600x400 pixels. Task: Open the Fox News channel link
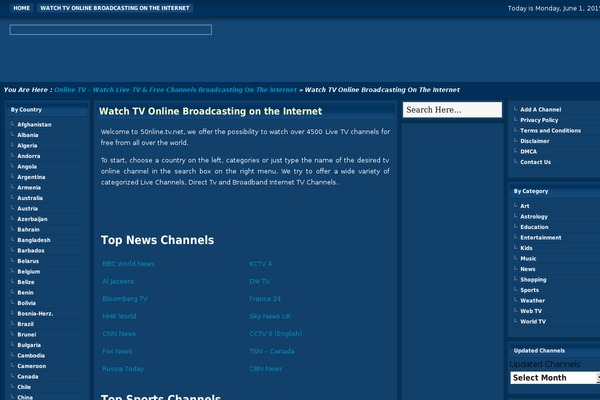[117, 351]
